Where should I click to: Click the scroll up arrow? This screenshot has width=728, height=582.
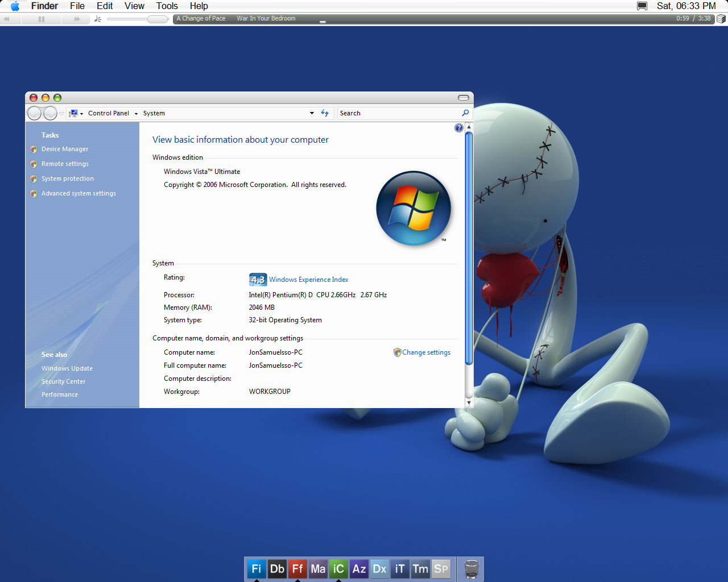(469, 127)
